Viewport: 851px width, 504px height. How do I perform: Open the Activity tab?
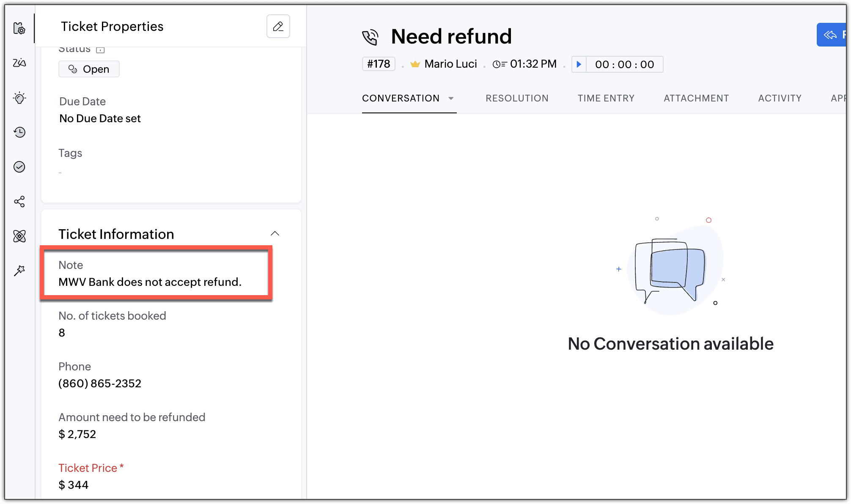click(x=780, y=98)
